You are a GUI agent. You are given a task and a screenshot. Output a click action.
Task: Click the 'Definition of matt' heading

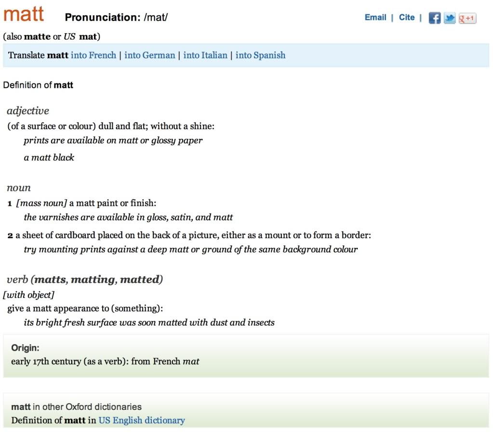click(38, 85)
